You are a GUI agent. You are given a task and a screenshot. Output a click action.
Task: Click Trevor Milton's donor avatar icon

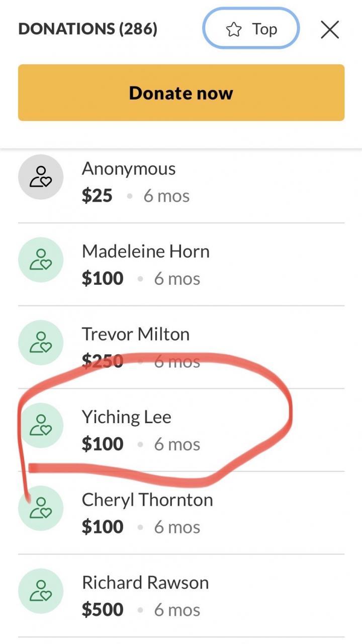coord(41,343)
